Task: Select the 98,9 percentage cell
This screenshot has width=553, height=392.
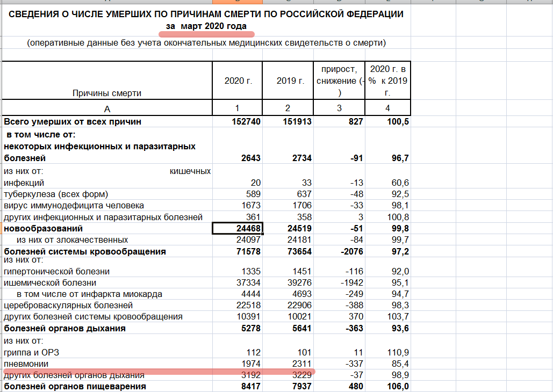Action: pyautogui.click(x=387, y=375)
